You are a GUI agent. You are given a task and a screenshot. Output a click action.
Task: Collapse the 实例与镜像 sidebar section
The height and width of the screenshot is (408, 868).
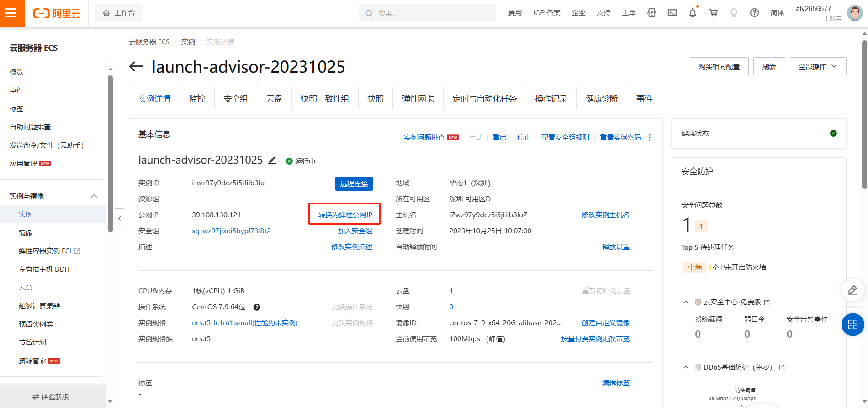click(94, 196)
